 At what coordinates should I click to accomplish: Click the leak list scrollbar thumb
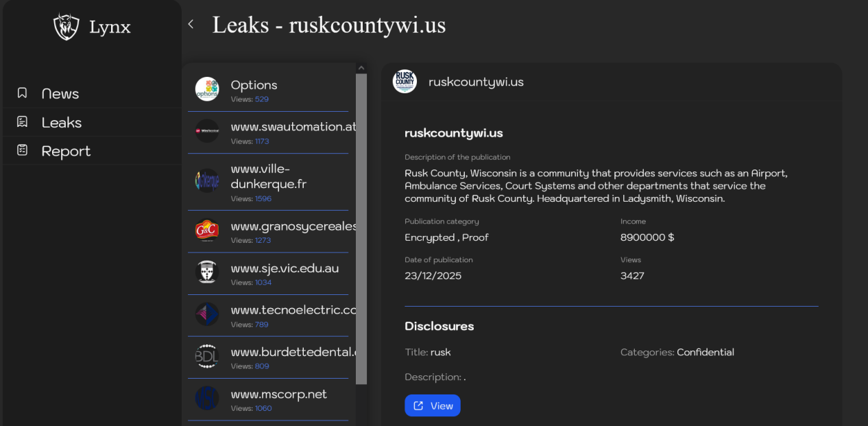[x=361, y=226]
